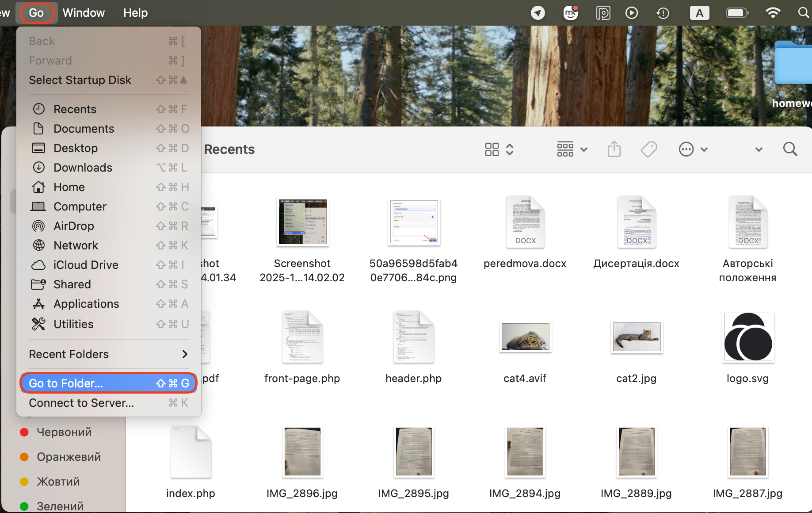
Task: Open the chevron next to the ellipsis icon
Action: tap(703, 149)
